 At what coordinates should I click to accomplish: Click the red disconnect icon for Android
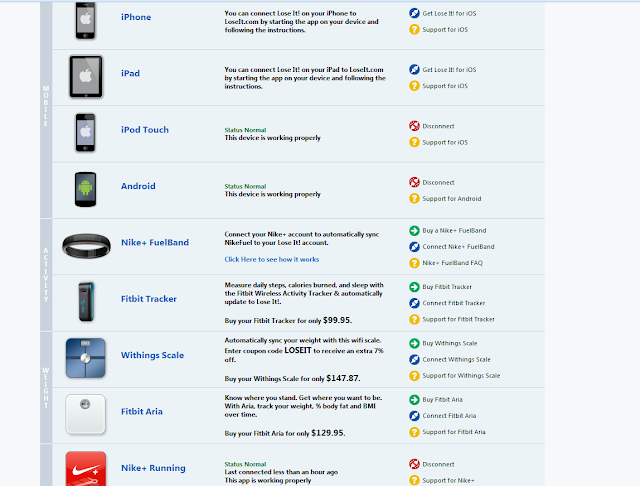pos(414,182)
